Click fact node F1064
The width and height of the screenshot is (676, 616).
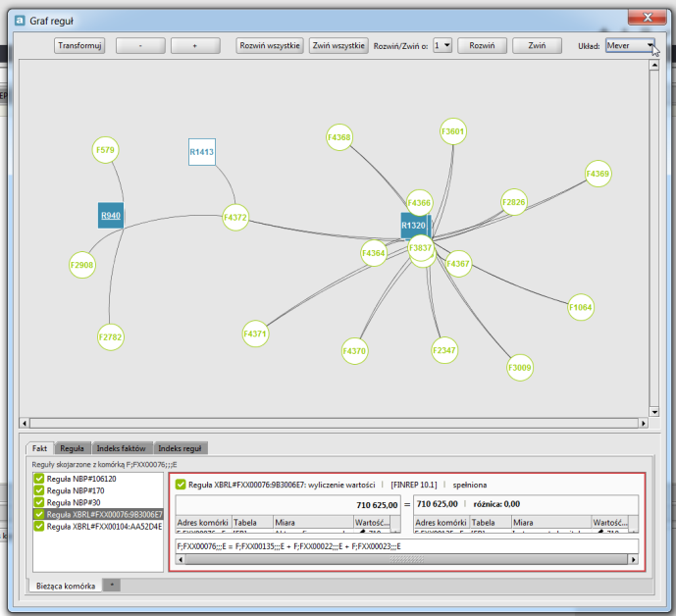coord(580,307)
